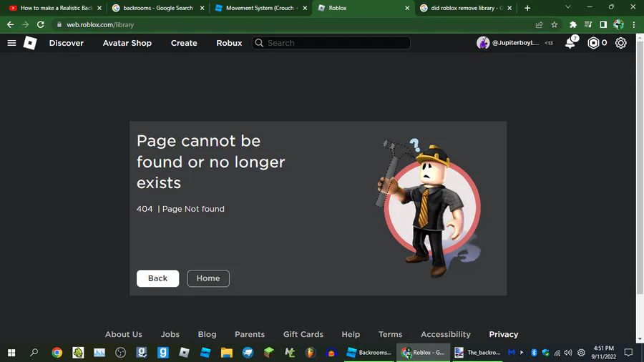This screenshot has height=362, width=644.
Task: Open the Windows notification center
Action: click(x=628, y=352)
